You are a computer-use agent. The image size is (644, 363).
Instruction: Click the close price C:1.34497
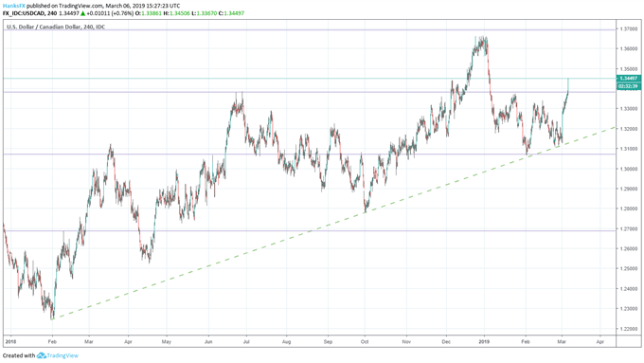point(231,13)
